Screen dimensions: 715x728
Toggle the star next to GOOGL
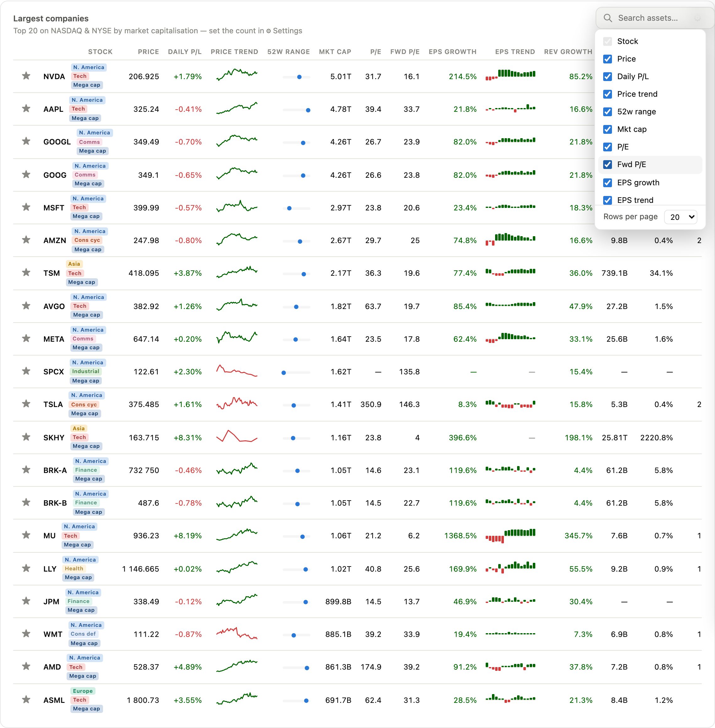point(26,142)
